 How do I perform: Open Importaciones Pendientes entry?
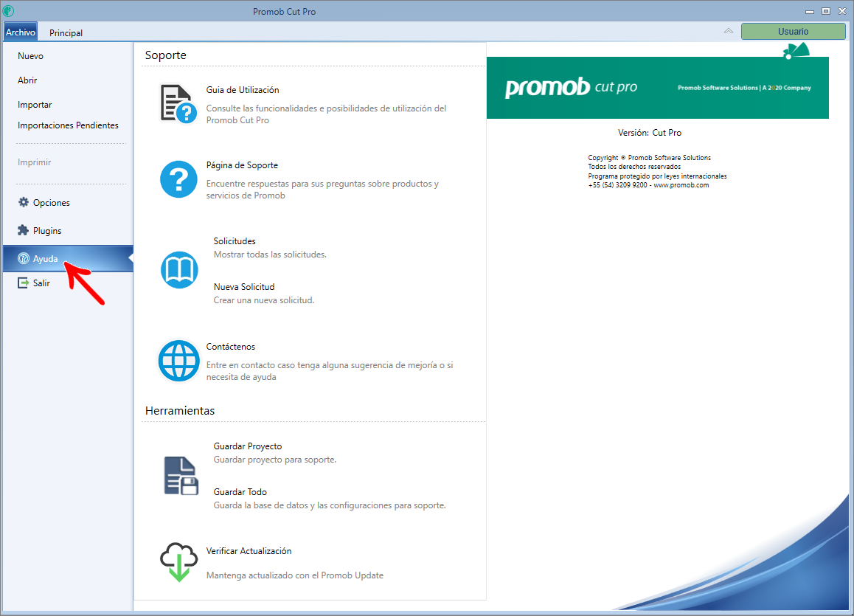68,125
